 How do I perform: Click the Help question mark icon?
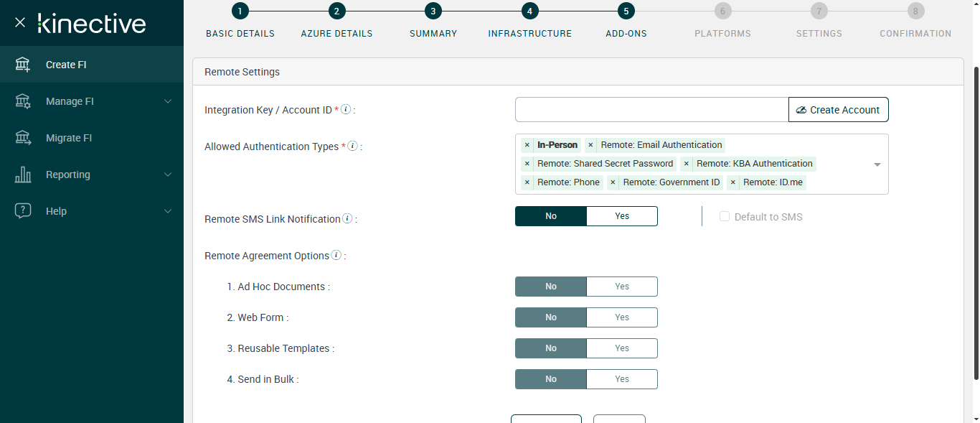(23, 211)
